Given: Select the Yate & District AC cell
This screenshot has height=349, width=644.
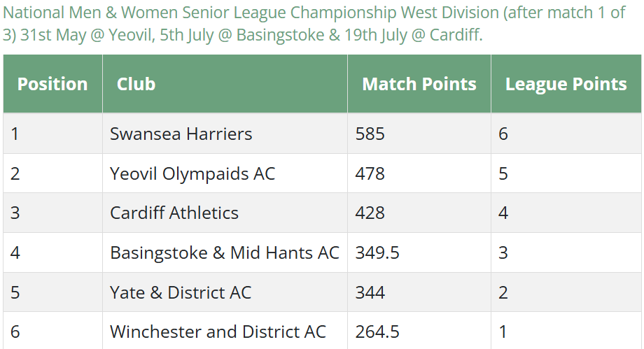Looking at the screenshot, I should tap(225, 292).
